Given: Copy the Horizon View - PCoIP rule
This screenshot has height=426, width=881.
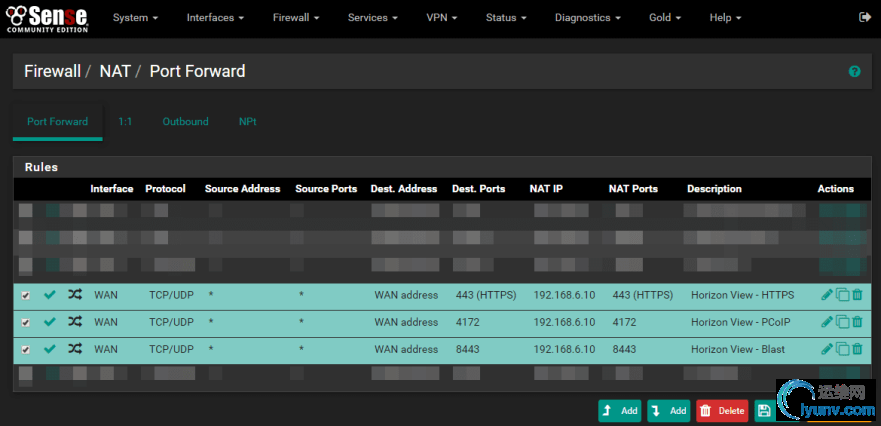Looking at the screenshot, I should pyautogui.click(x=842, y=321).
